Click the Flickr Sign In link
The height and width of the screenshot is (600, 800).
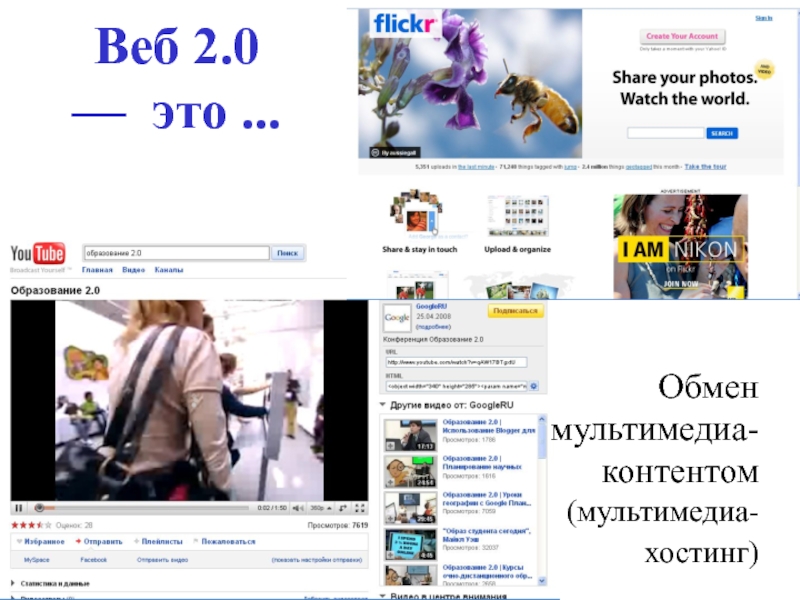coord(764,18)
